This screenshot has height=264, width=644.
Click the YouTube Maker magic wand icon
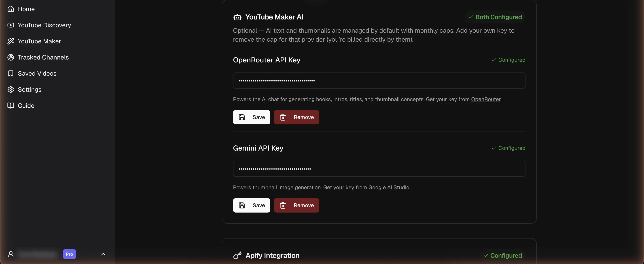pyautogui.click(x=11, y=41)
